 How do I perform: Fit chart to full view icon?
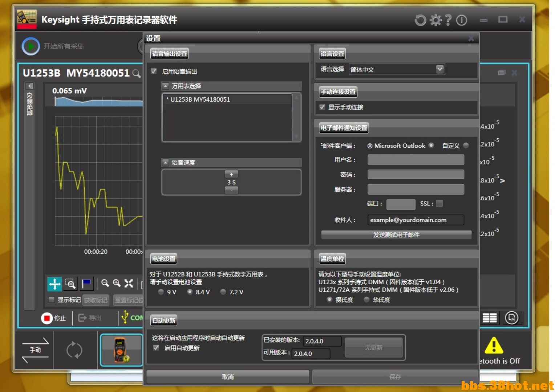[x=129, y=283]
